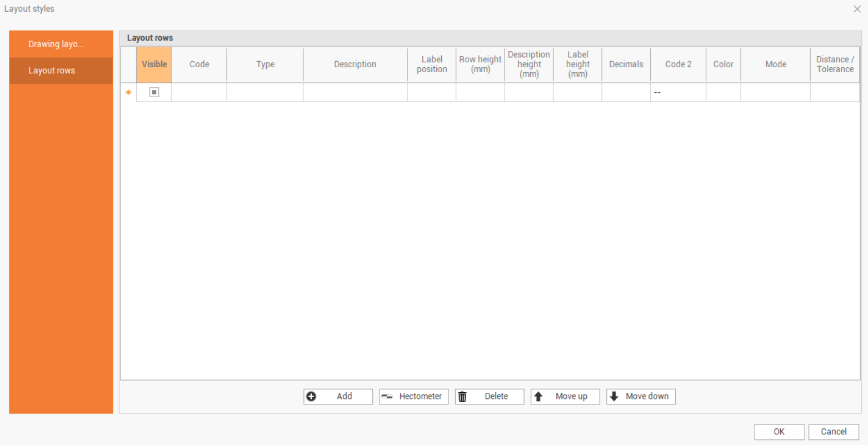Viewport: 868px width, 445px height.
Task: Switch to the Drawing layout tab
Action: coord(56,44)
